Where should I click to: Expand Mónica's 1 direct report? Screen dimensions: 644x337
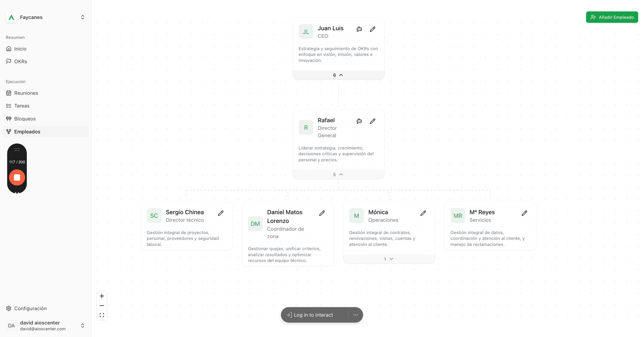[389, 259]
